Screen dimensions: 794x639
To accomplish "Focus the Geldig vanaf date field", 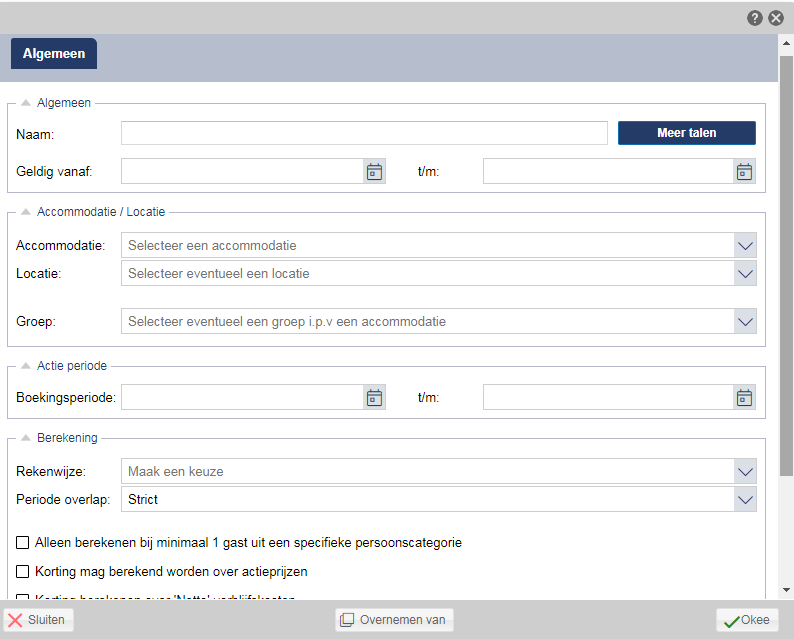I will pyautogui.click(x=242, y=172).
